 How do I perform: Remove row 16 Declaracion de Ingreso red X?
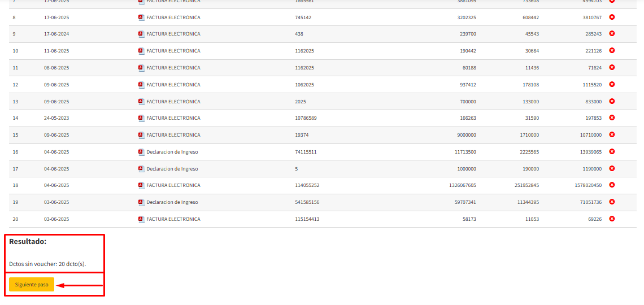612,151
